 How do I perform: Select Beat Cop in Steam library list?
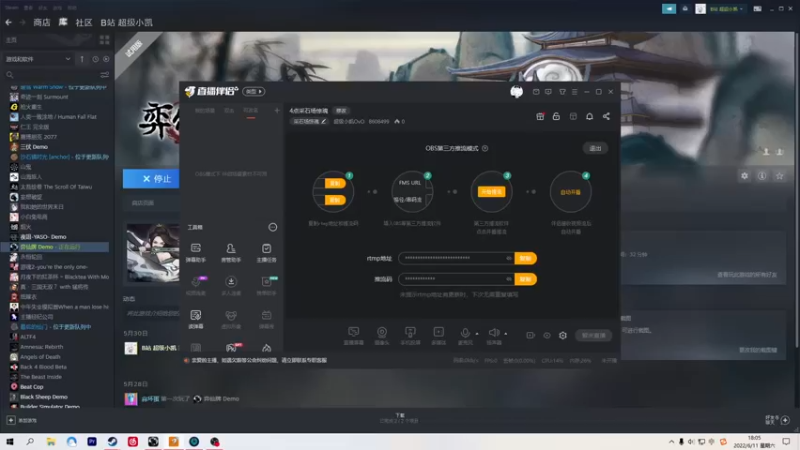pyautogui.click(x=32, y=387)
